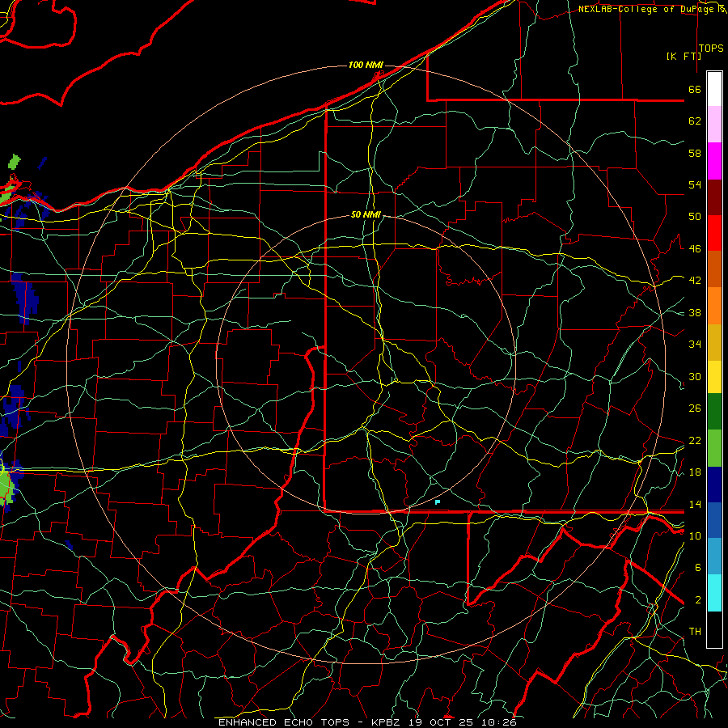Click the bright red legend swatch
Screen dimensions: 728x728
point(714,233)
